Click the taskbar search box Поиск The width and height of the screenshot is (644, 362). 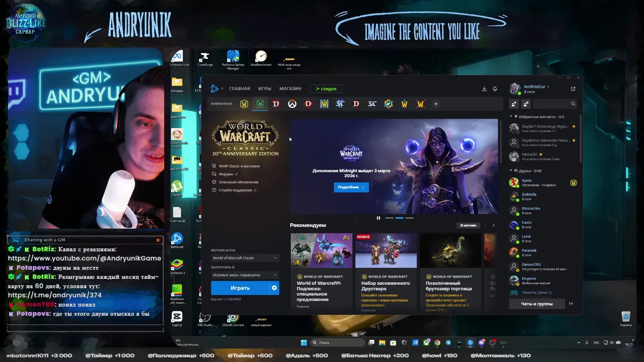pyautogui.click(x=338, y=343)
